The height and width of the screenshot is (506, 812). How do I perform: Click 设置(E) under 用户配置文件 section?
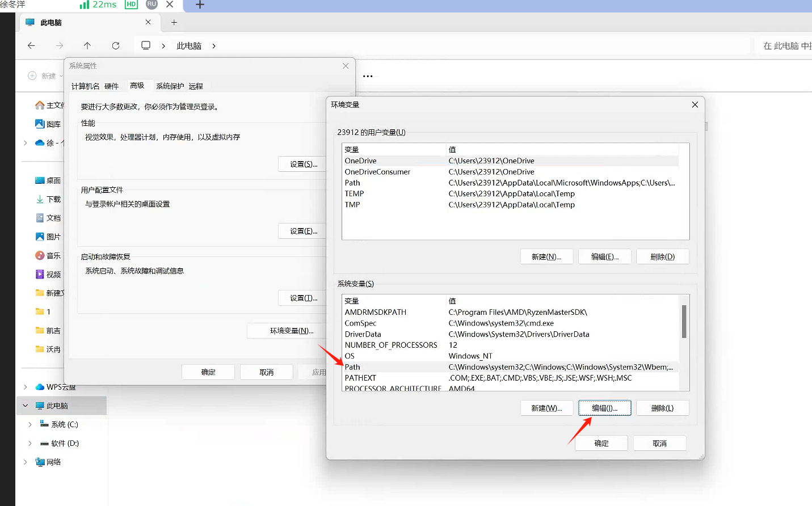click(x=304, y=231)
